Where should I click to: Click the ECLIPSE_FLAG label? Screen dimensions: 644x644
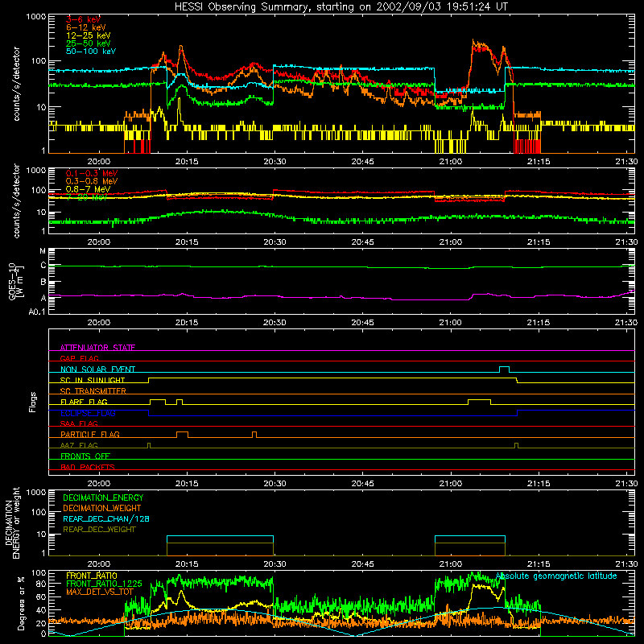point(88,413)
